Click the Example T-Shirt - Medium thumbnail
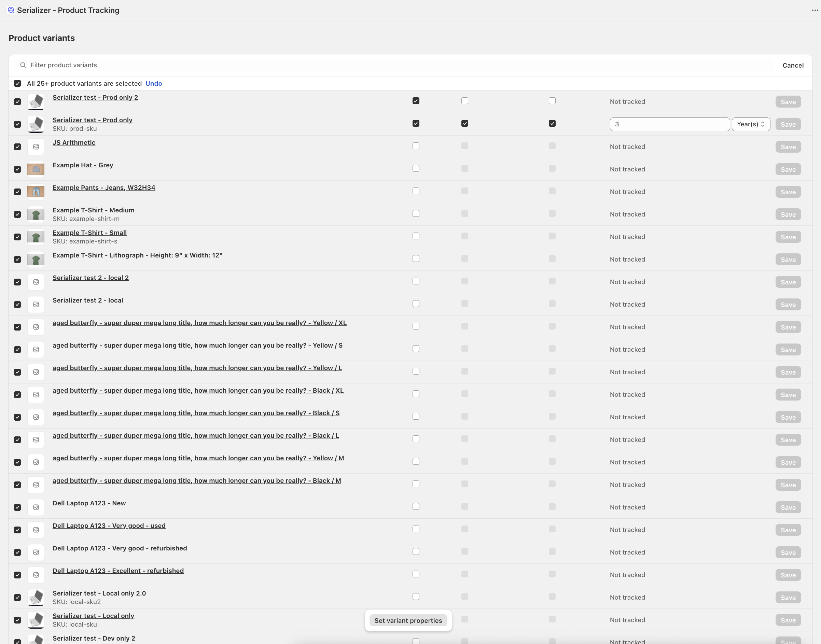 (x=36, y=214)
